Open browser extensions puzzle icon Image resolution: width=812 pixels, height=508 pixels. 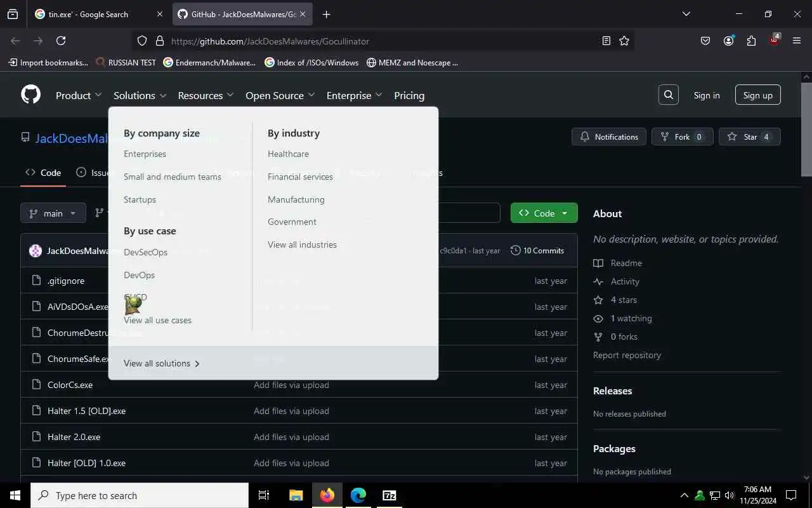751,41
